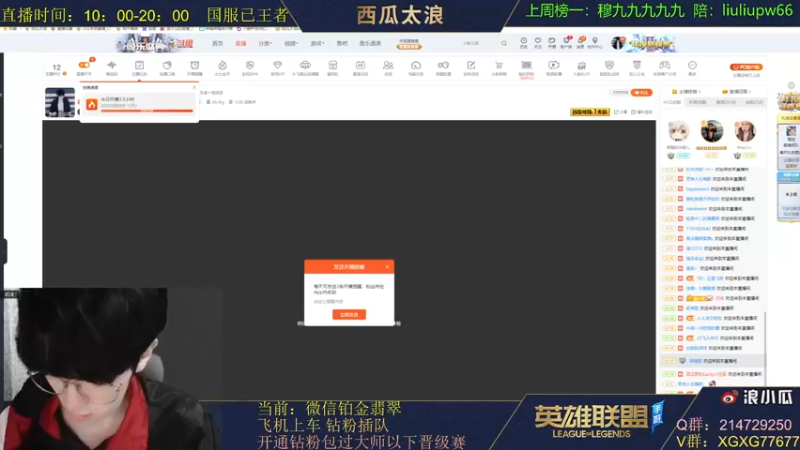Click the user avatar in site header
The image size is (800, 450).
(618, 43)
